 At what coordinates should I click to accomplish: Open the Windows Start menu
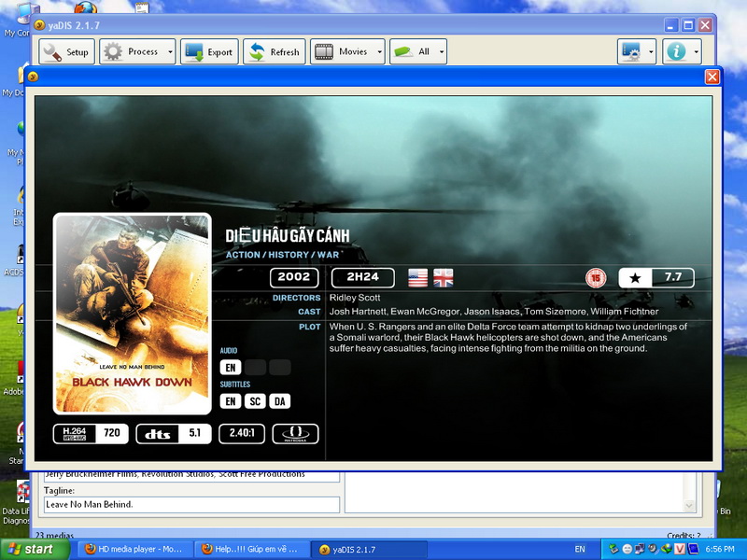(35, 549)
